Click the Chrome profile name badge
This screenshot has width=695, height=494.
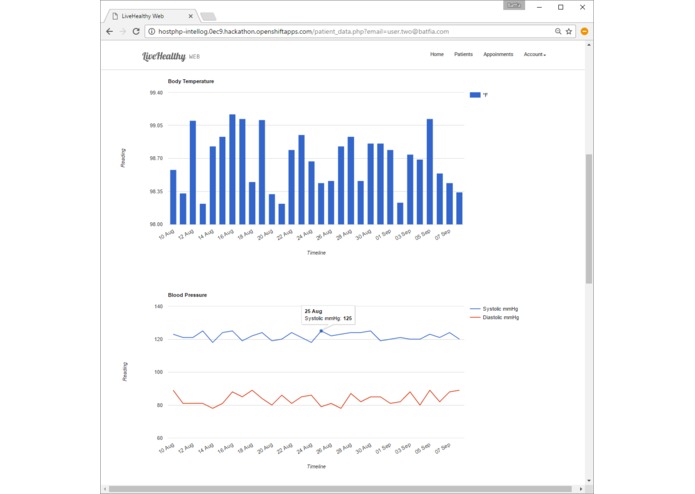pos(514,5)
